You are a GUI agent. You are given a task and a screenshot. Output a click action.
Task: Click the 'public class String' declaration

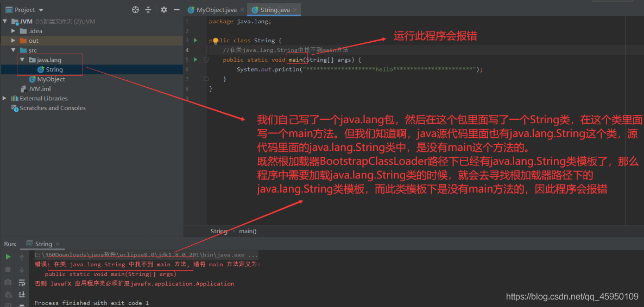[x=245, y=41]
